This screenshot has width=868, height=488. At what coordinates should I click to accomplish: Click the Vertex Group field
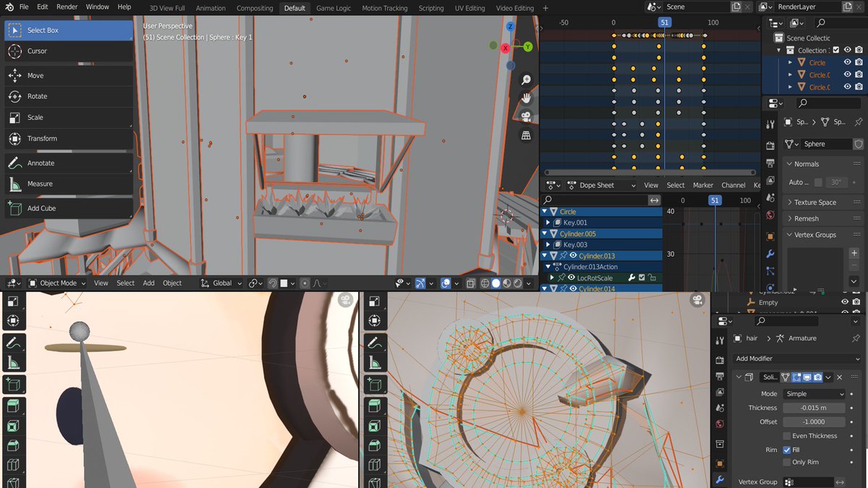(808, 482)
